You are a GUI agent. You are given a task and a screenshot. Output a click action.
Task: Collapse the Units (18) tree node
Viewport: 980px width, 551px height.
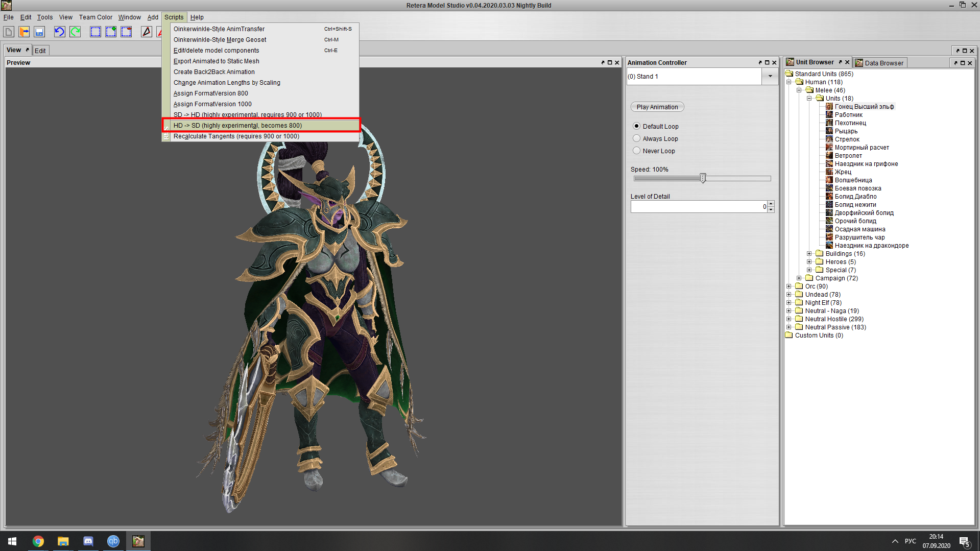809,99
